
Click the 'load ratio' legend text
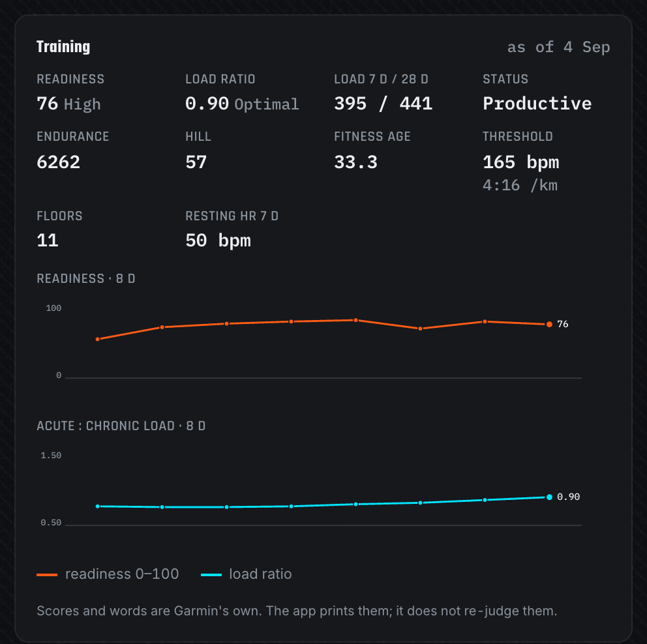(260, 574)
